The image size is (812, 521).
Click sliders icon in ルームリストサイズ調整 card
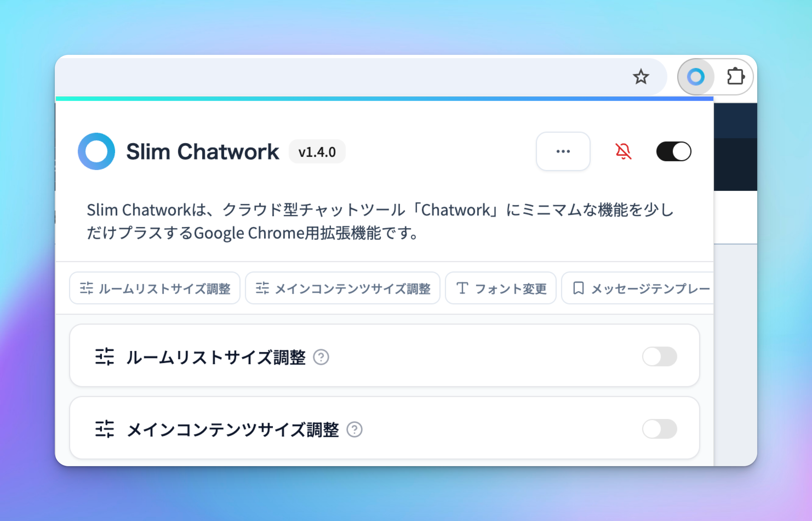(104, 356)
